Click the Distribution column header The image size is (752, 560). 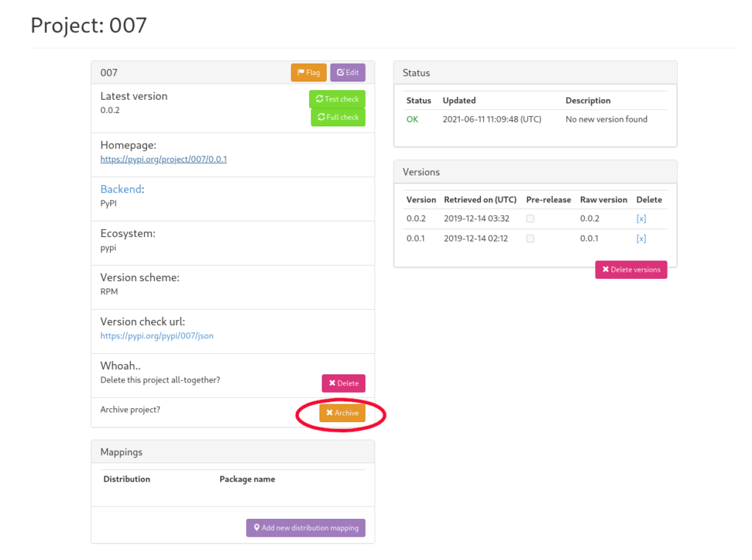click(x=126, y=479)
